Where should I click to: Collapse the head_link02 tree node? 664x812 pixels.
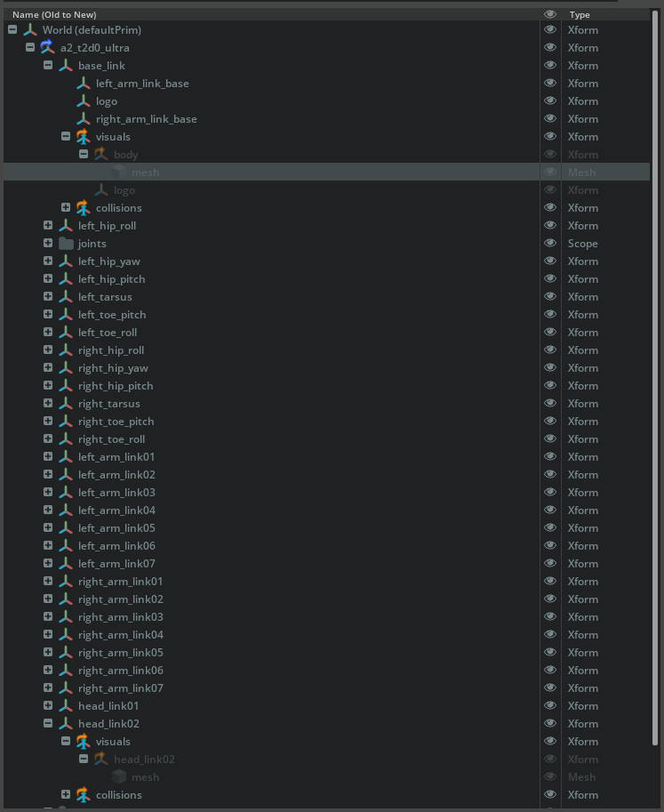pyautogui.click(x=48, y=724)
